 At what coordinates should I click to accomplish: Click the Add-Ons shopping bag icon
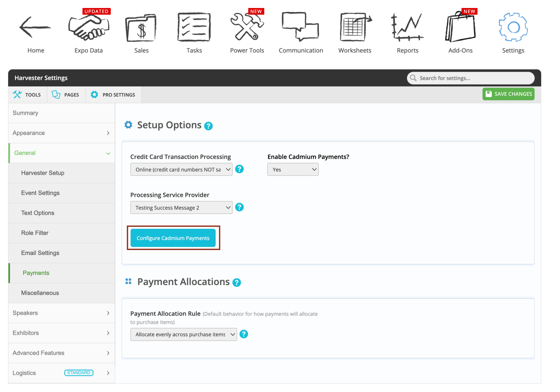460,27
